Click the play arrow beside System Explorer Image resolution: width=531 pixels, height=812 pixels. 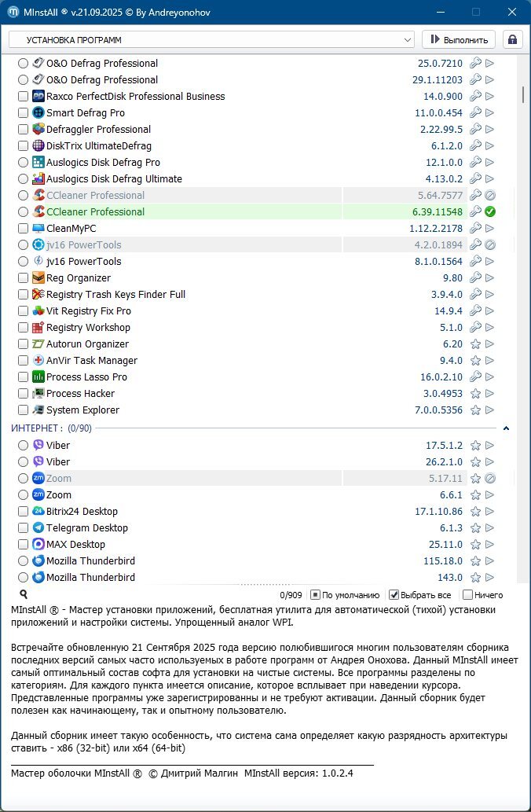point(489,410)
